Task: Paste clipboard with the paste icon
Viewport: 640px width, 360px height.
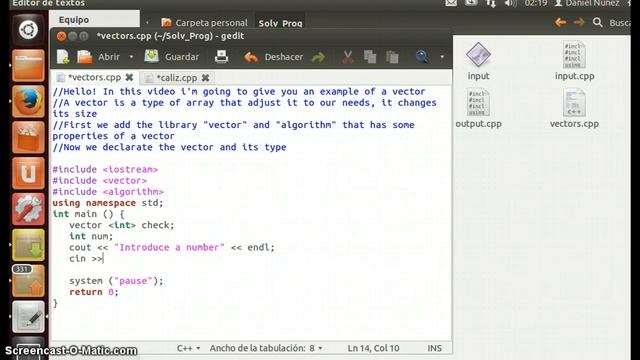Action: click(x=392, y=57)
